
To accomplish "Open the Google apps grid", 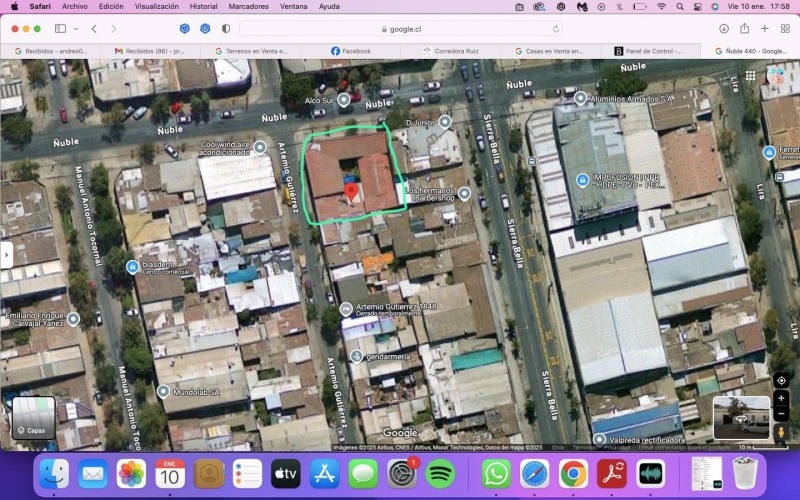I will click(750, 76).
